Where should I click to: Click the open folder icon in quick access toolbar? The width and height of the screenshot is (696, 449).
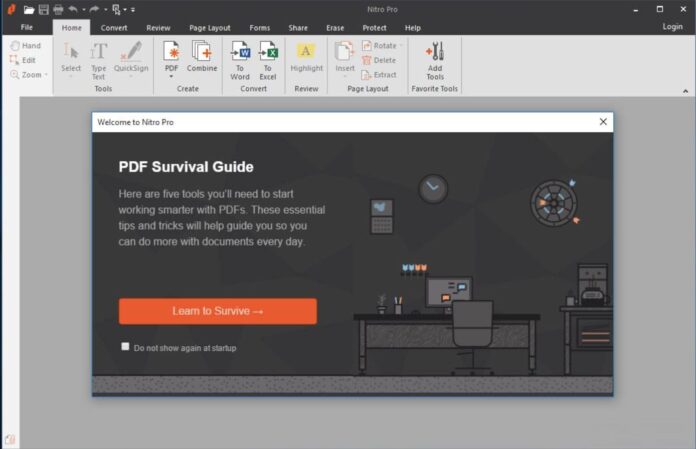pos(29,9)
